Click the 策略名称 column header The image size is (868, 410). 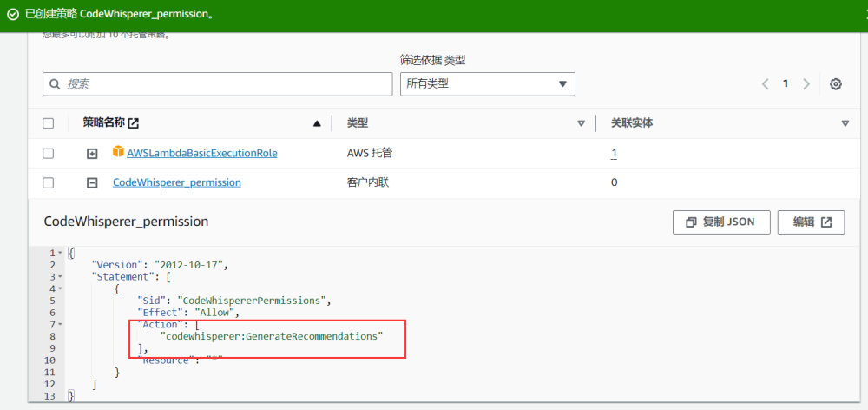click(x=104, y=123)
